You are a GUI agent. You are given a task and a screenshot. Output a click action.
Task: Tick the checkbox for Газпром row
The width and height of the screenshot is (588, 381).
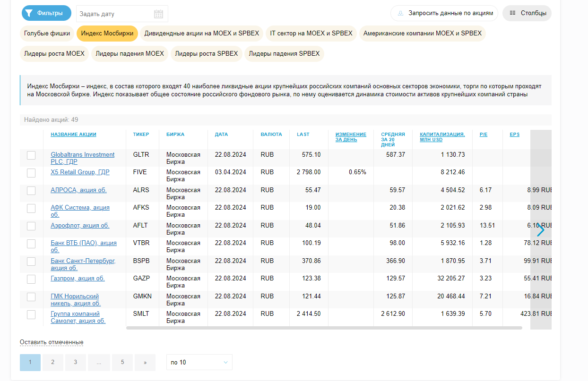[31, 279]
